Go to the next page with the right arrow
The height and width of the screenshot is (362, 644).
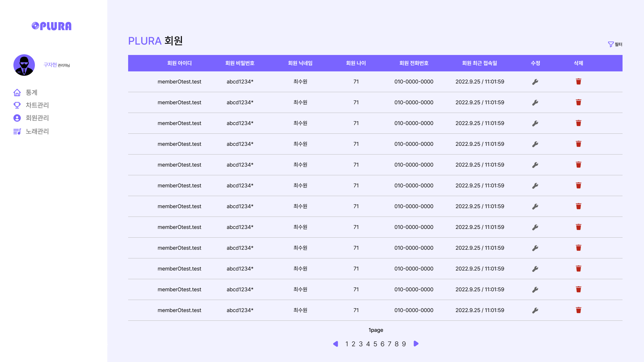coord(416,344)
